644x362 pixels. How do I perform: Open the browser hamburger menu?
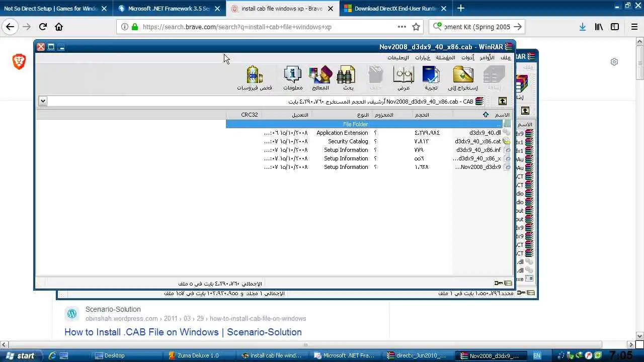[634, 27]
